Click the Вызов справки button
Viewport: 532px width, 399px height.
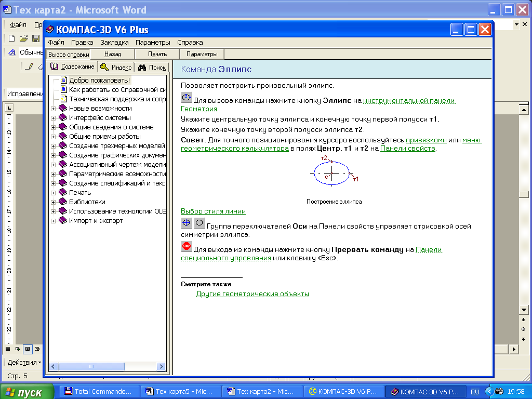tap(69, 54)
